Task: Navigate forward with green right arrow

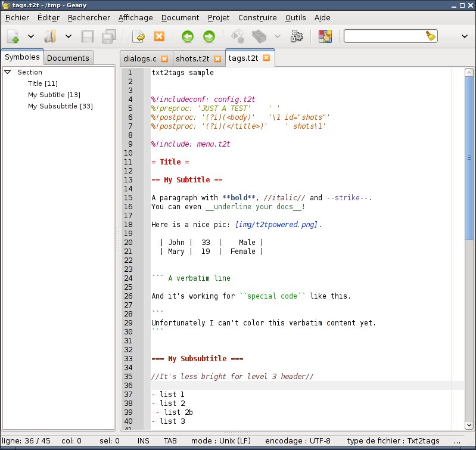Action: (x=209, y=36)
